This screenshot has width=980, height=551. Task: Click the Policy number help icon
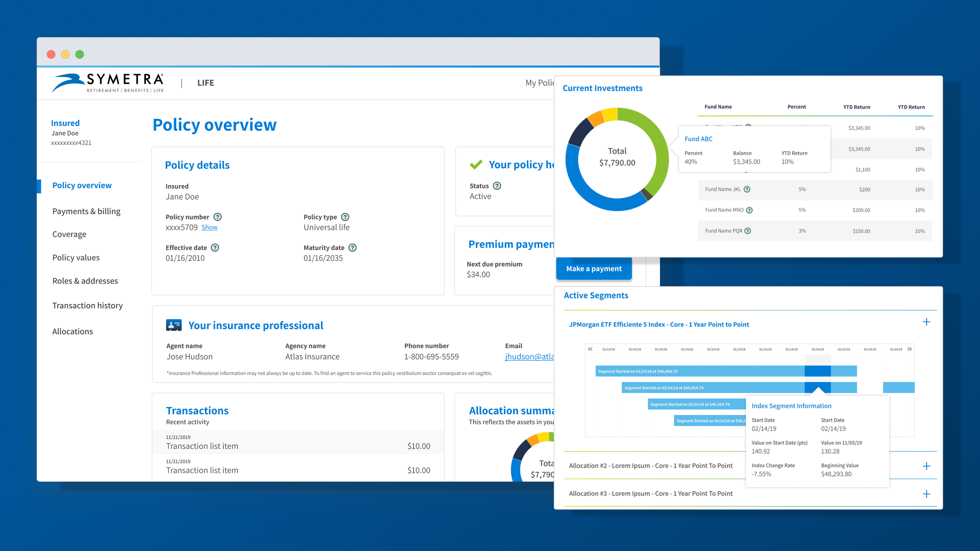point(217,217)
